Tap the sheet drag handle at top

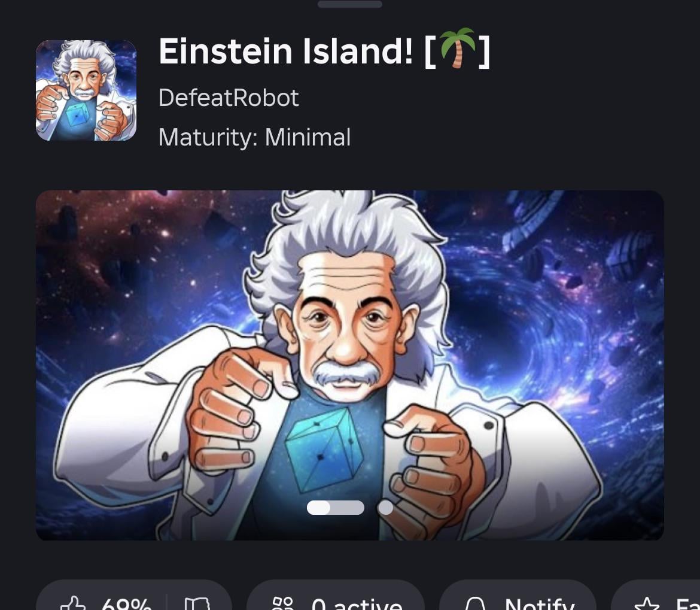pos(349,4)
